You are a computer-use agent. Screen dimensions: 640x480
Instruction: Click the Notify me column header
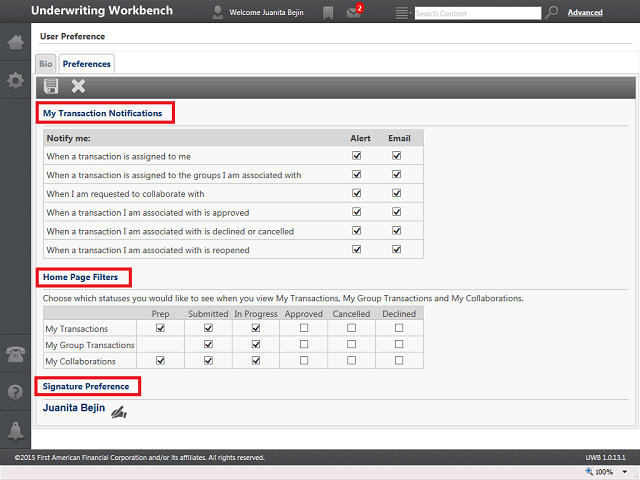[x=69, y=138]
